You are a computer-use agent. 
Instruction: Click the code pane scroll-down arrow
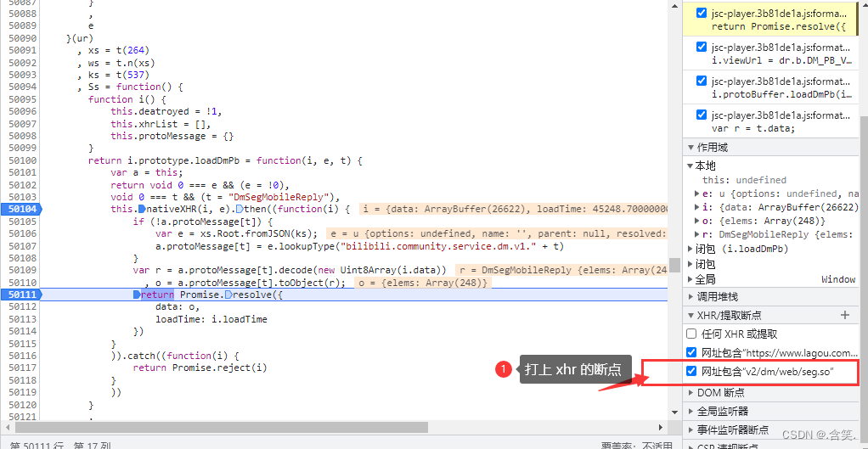674,412
